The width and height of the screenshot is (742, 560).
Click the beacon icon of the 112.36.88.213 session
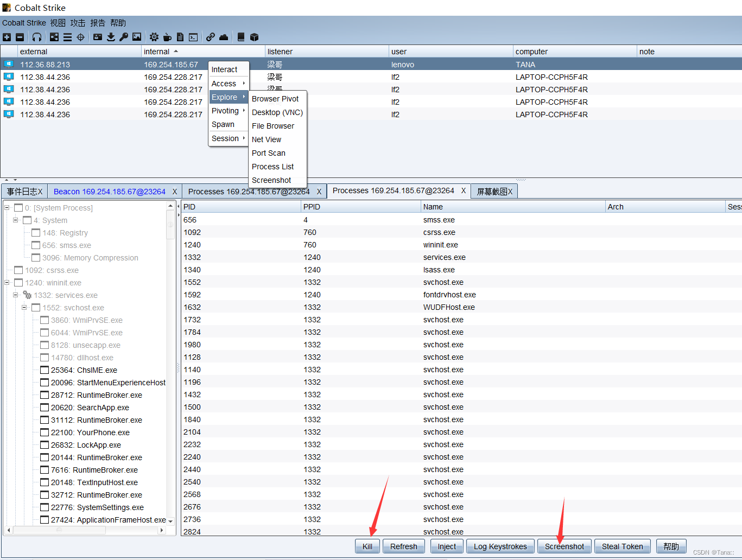[9, 64]
